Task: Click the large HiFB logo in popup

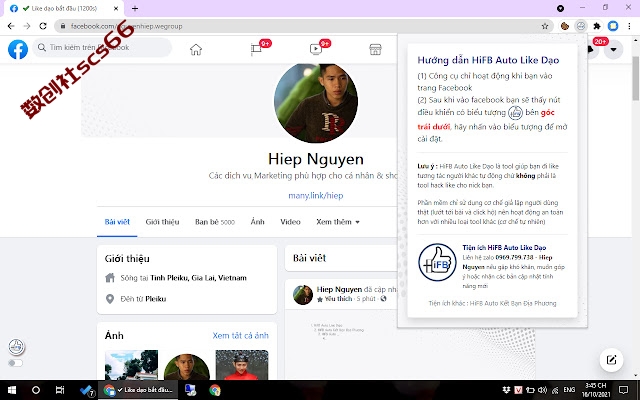Action: 437,262
